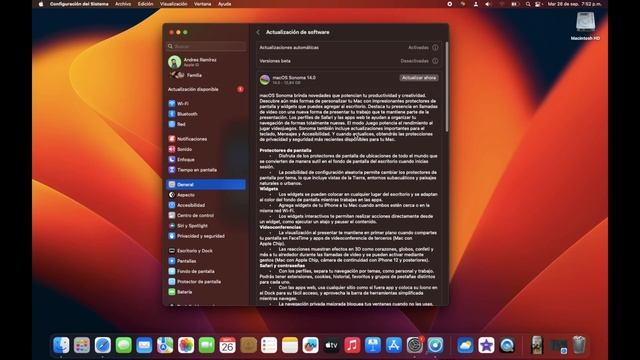Open the Visualización menu
This screenshot has width=640, height=360.
173,4
